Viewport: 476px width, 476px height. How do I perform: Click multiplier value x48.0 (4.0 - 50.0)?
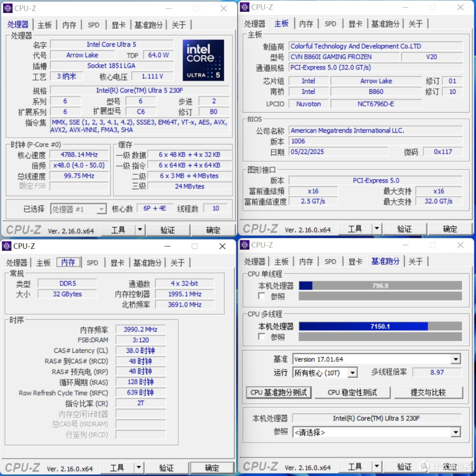[79, 165]
